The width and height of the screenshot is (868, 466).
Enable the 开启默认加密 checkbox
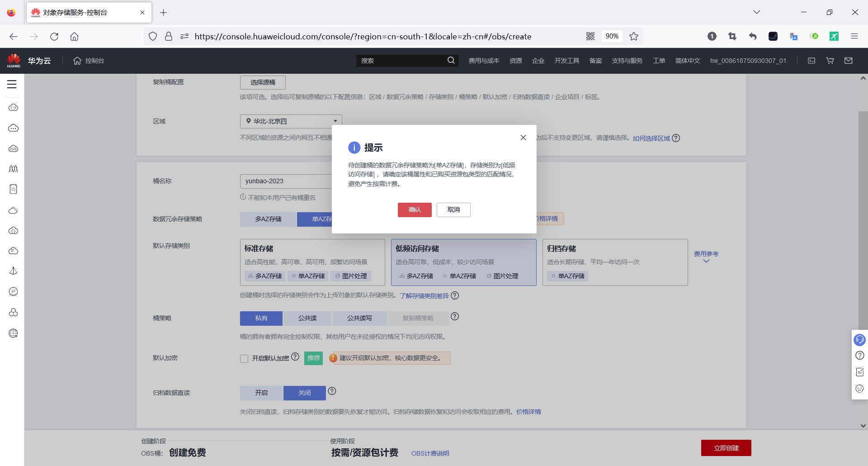(244, 359)
